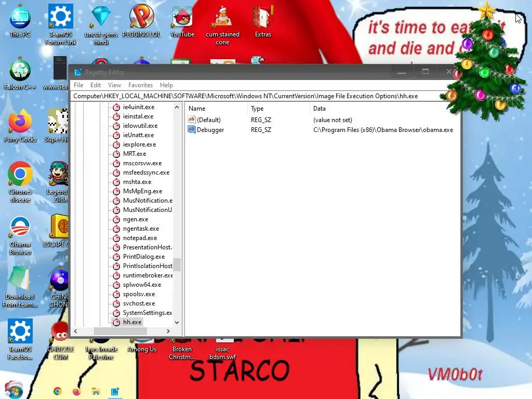Image resolution: width=532 pixels, height=399 pixels.
Task: Select the Debugger registry value
Action: (x=210, y=129)
